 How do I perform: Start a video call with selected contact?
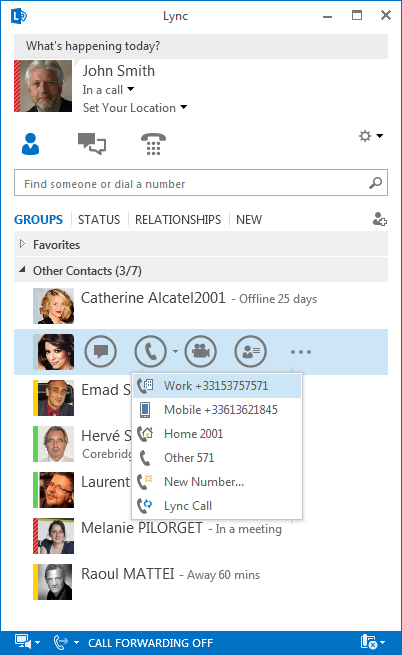[201, 351]
